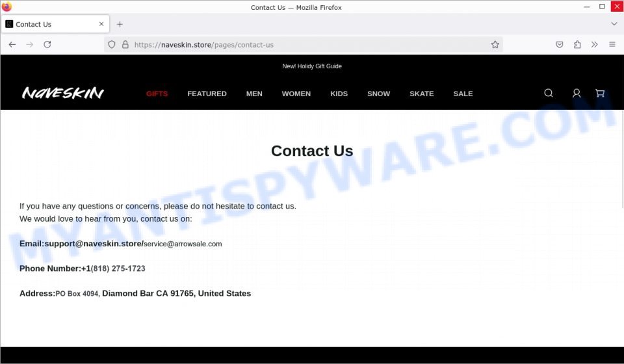Select the Contact Us browser tab
Screen dimensions: 624x364
coord(55,24)
